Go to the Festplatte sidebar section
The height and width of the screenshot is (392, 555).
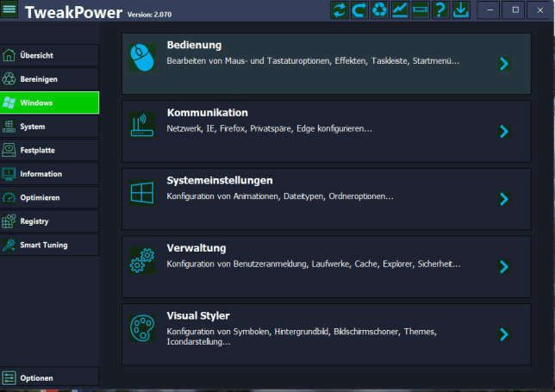click(x=49, y=150)
